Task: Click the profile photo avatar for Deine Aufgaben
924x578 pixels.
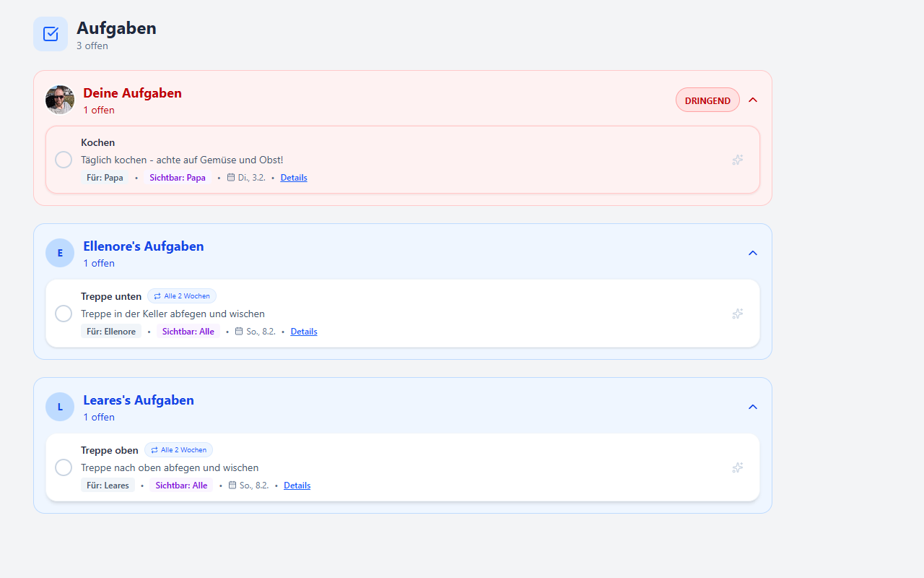Action: pyautogui.click(x=60, y=100)
